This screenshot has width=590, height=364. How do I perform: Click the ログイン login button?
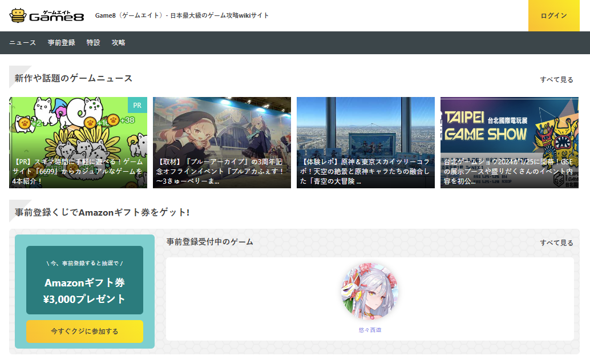pos(553,15)
